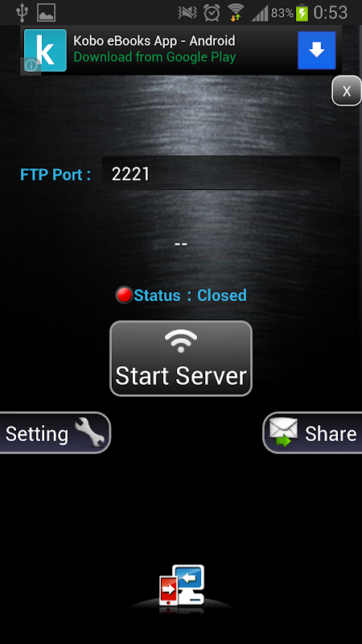Tap the alarm clock status icon

(212, 13)
